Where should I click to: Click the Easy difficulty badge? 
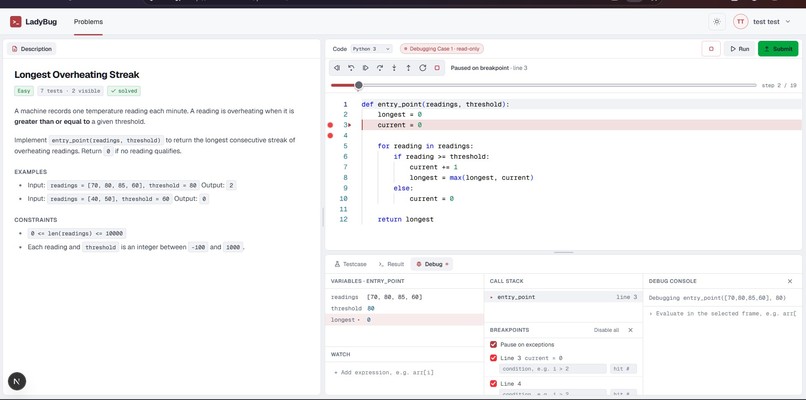[x=24, y=91]
